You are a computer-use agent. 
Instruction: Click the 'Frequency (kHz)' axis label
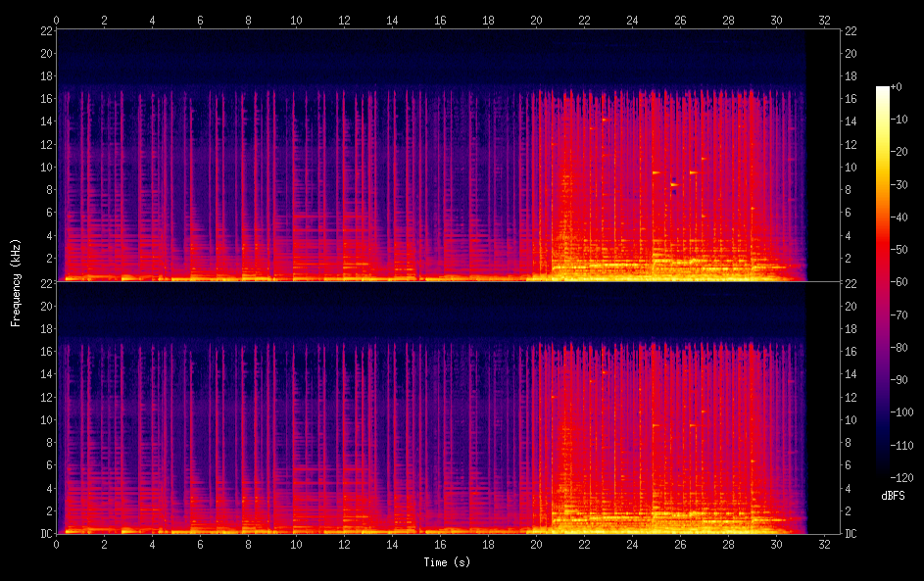17,282
